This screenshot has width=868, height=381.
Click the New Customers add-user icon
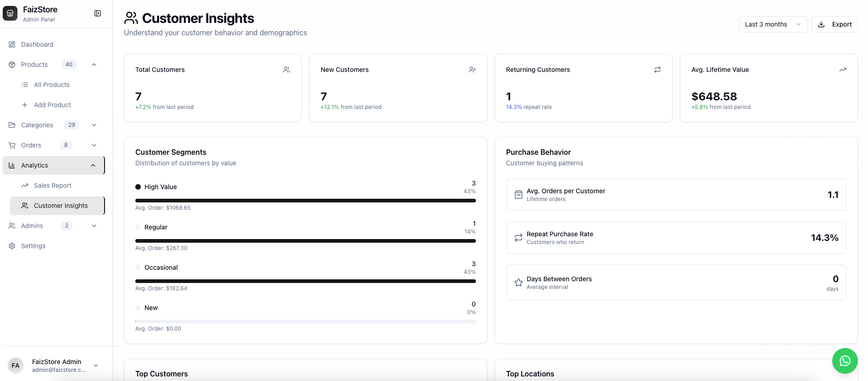coord(472,70)
